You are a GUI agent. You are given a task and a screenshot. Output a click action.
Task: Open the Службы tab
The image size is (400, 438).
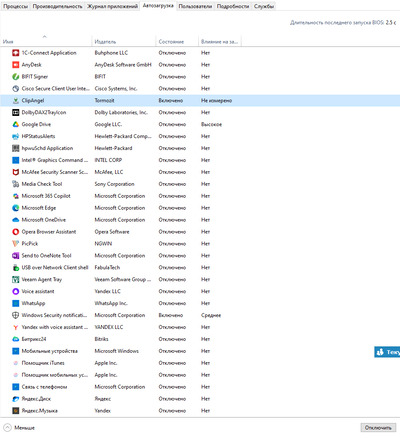(x=264, y=6)
